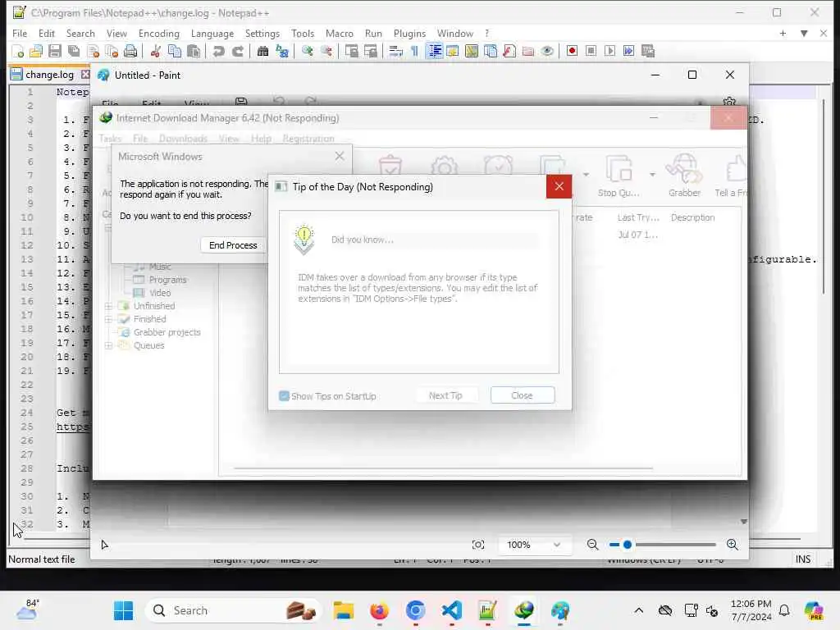This screenshot has height=630, width=840.
Task: Open the Macro menu in Notepad++
Action: [339, 33]
